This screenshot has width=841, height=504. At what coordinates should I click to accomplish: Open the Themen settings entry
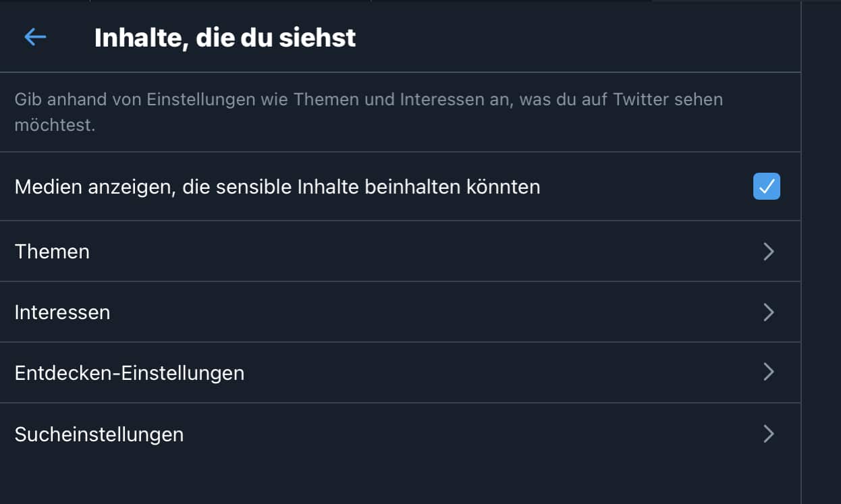point(52,252)
